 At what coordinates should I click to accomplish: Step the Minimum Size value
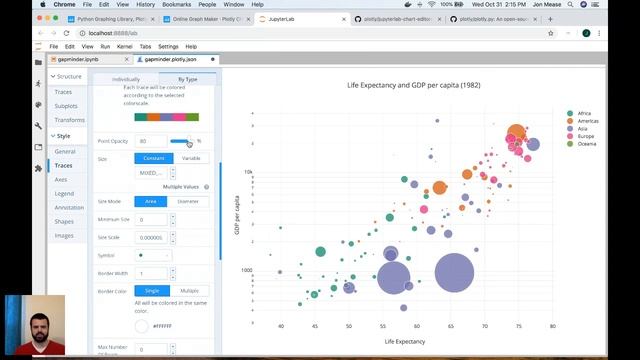pyautogui.click(x=173, y=220)
